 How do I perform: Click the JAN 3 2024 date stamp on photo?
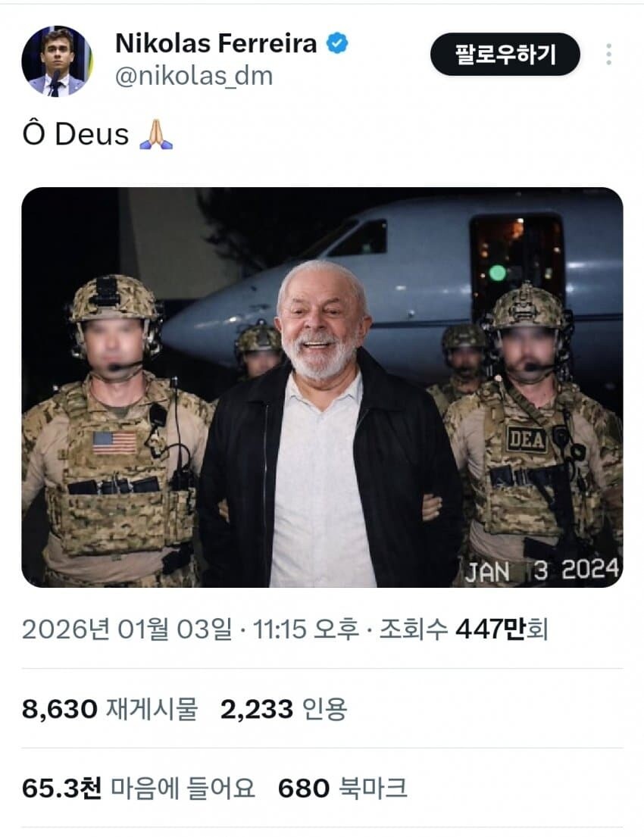542,570
